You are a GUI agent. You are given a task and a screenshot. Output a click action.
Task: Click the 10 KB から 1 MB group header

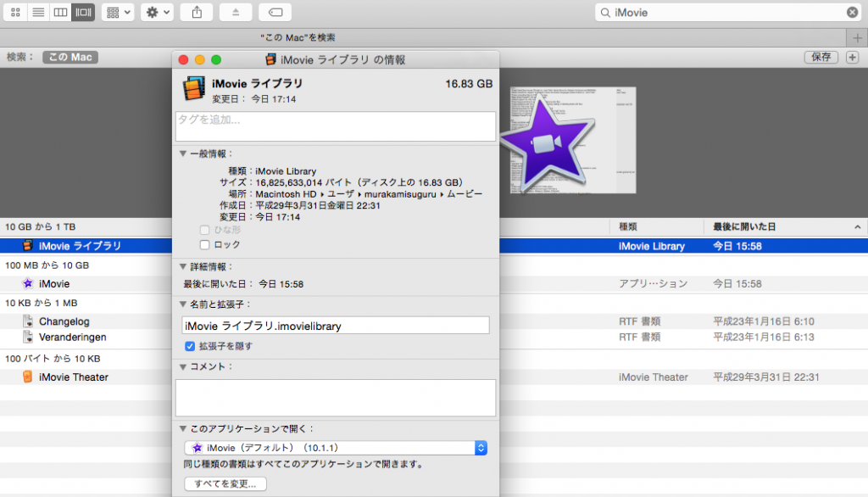click(42, 303)
